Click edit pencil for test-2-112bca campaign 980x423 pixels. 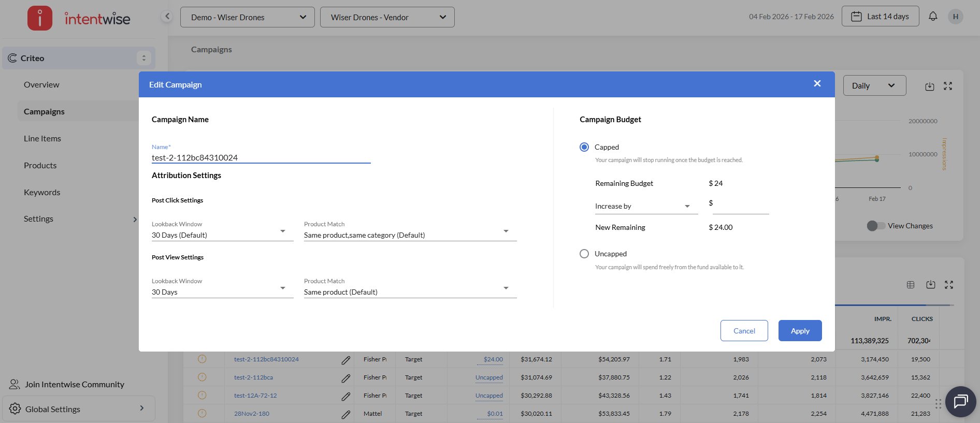[x=345, y=378]
